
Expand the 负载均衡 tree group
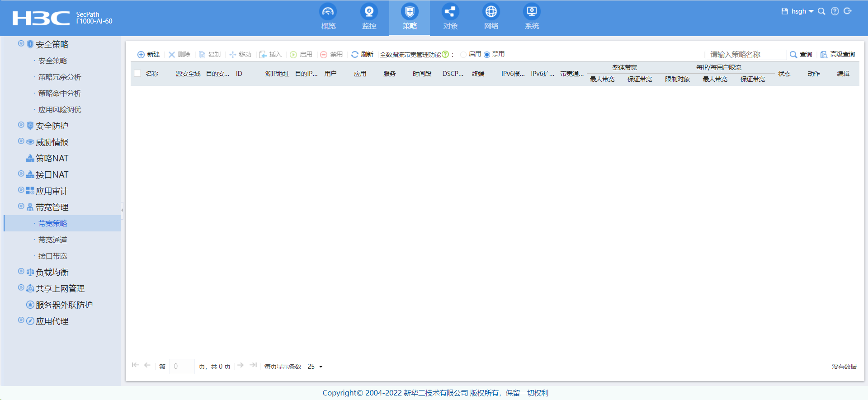tap(21, 271)
